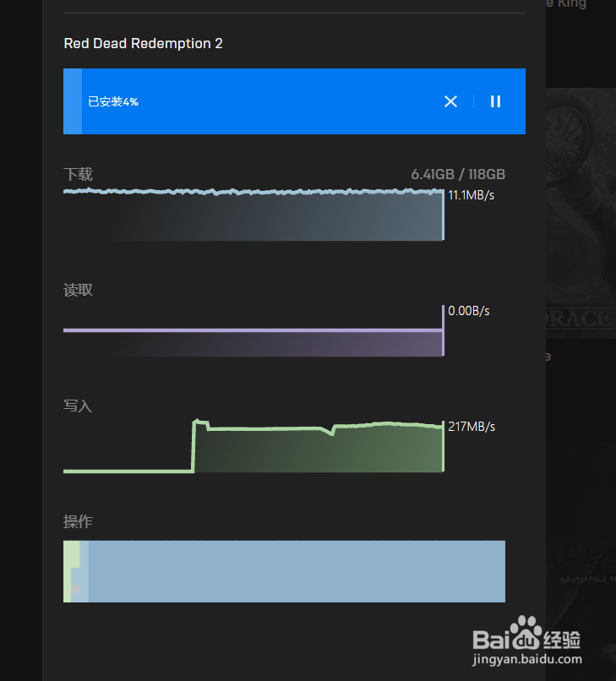This screenshot has width=616, height=681.
Task: Open the game artwork thumbnail behind panel
Action: 581,211
